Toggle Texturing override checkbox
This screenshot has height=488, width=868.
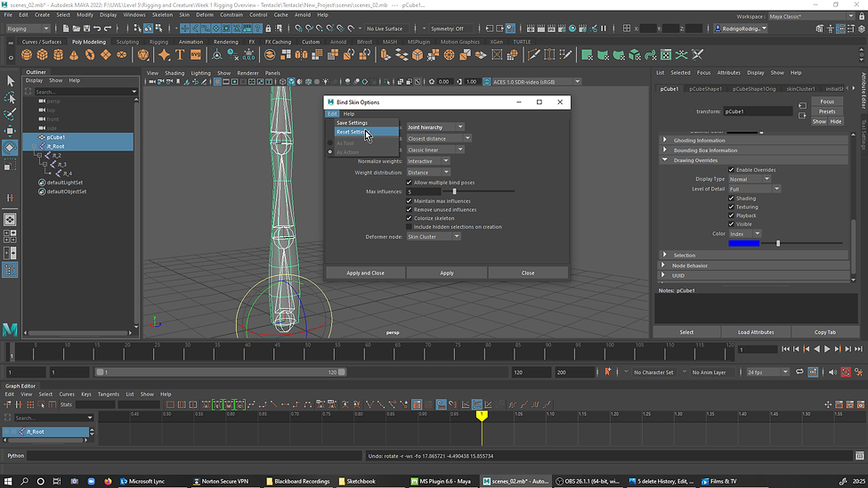[x=731, y=207]
